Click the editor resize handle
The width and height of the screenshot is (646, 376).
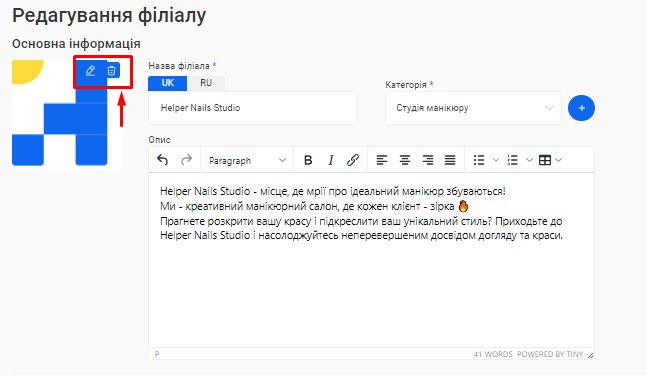[x=590, y=355]
